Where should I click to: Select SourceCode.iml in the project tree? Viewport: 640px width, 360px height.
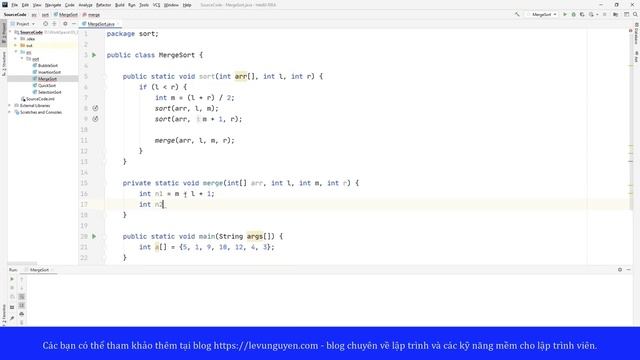pyautogui.click(x=40, y=99)
